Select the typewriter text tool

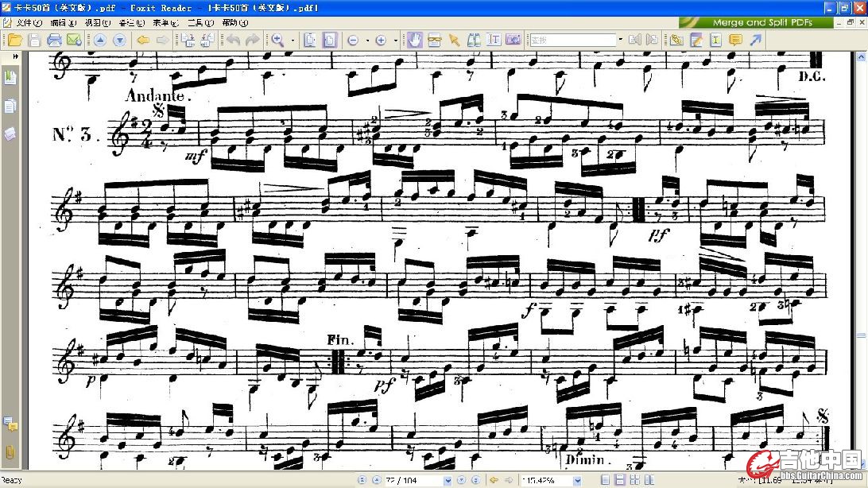click(x=715, y=40)
